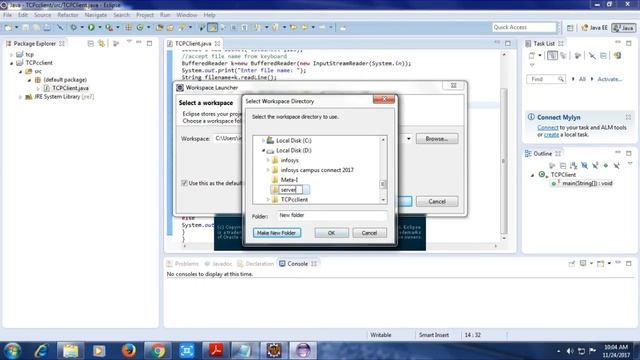Screen dimensions: 640x360
Task: Open Windows Start menu
Action: [x=12, y=351]
